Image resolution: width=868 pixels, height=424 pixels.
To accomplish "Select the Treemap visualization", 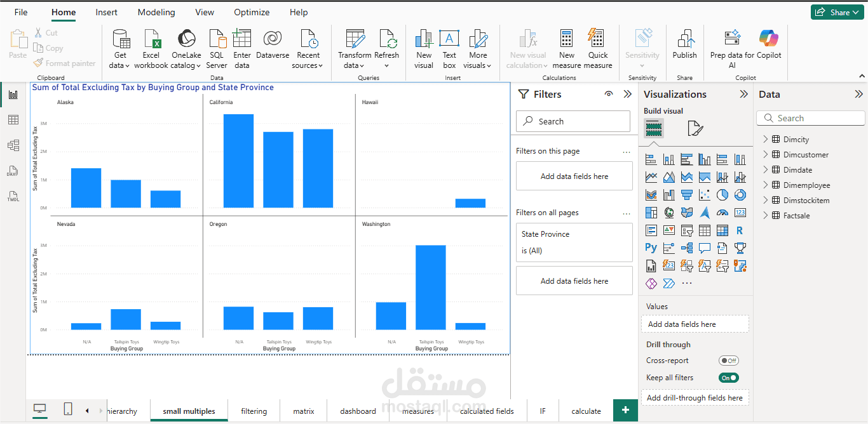I will click(x=651, y=213).
